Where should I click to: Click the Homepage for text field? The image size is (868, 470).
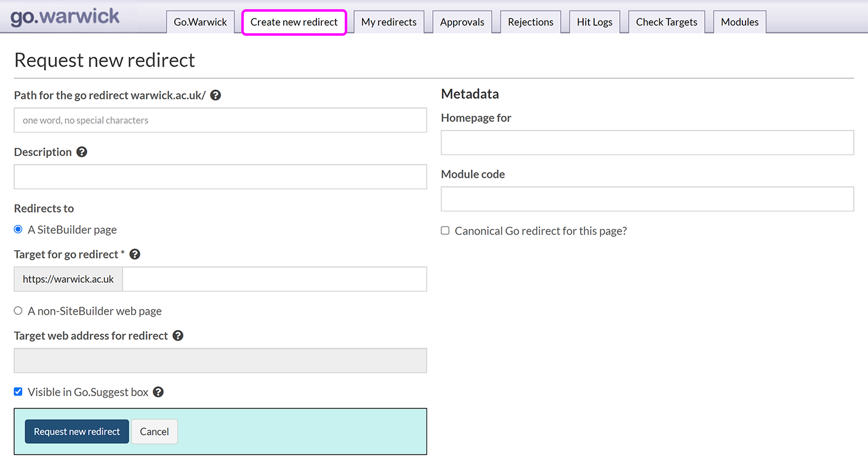pos(647,142)
